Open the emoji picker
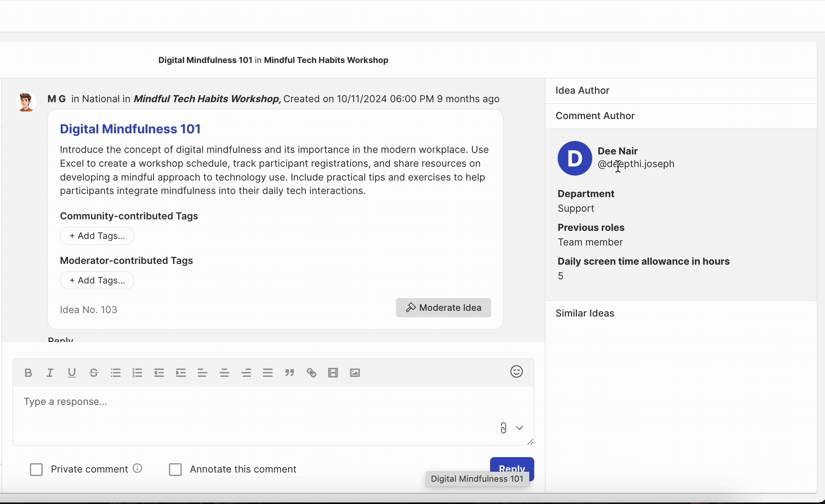The height and width of the screenshot is (504, 825). [516, 371]
